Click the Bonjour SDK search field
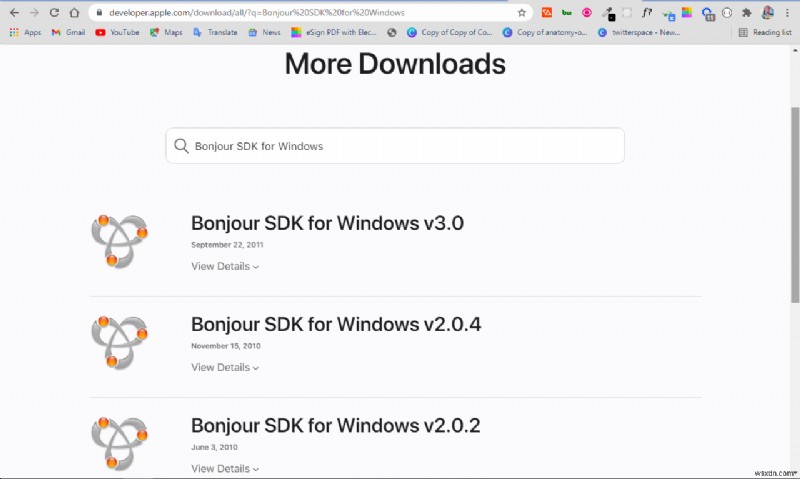This screenshot has height=479, width=800. 395,146
